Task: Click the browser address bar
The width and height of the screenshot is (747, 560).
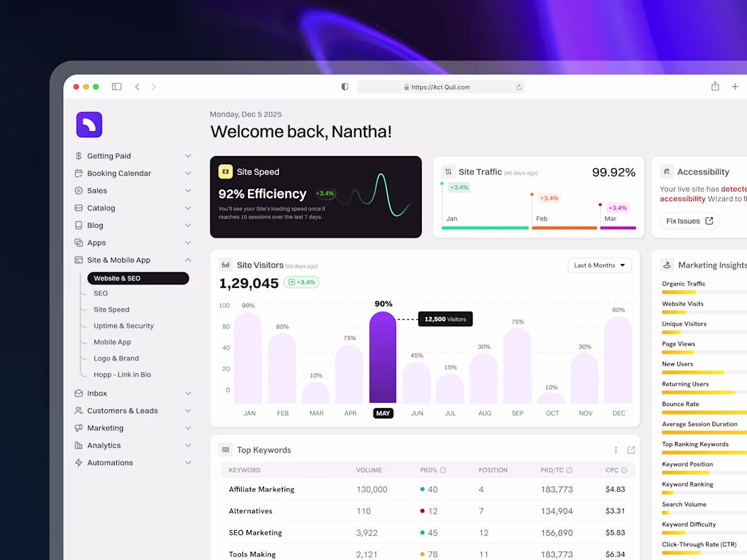Action: click(x=440, y=87)
